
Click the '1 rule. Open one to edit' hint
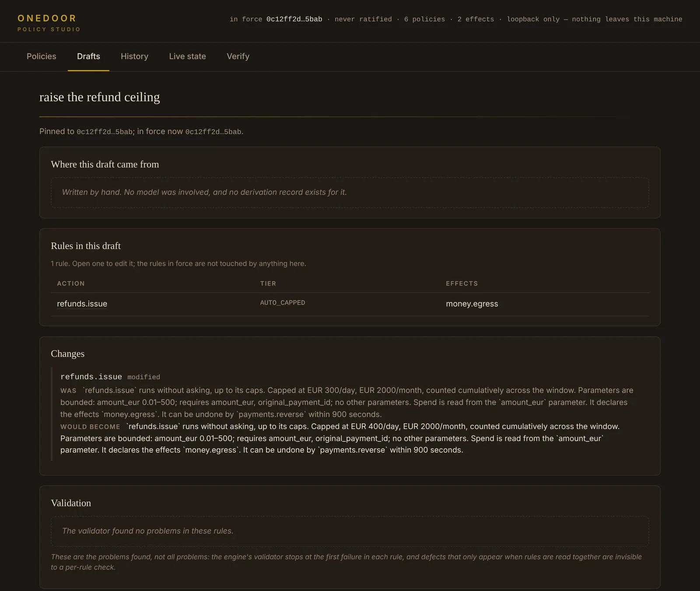click(x=178, y=264)
